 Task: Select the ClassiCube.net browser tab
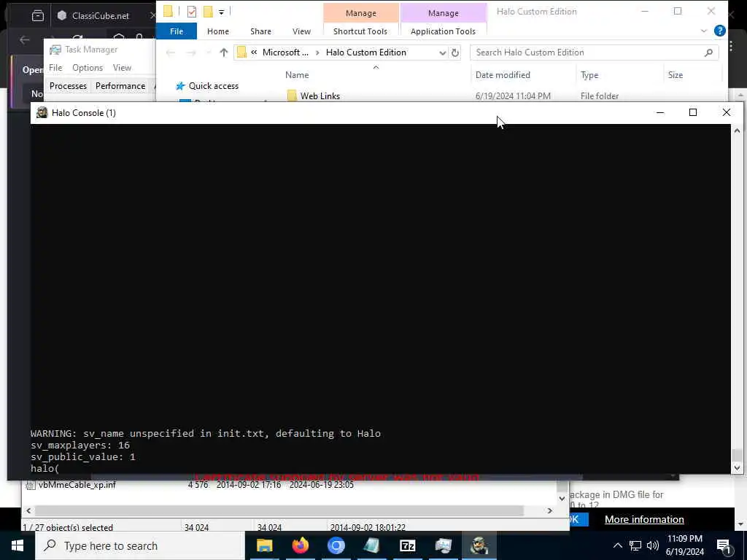tap(100, 16)
